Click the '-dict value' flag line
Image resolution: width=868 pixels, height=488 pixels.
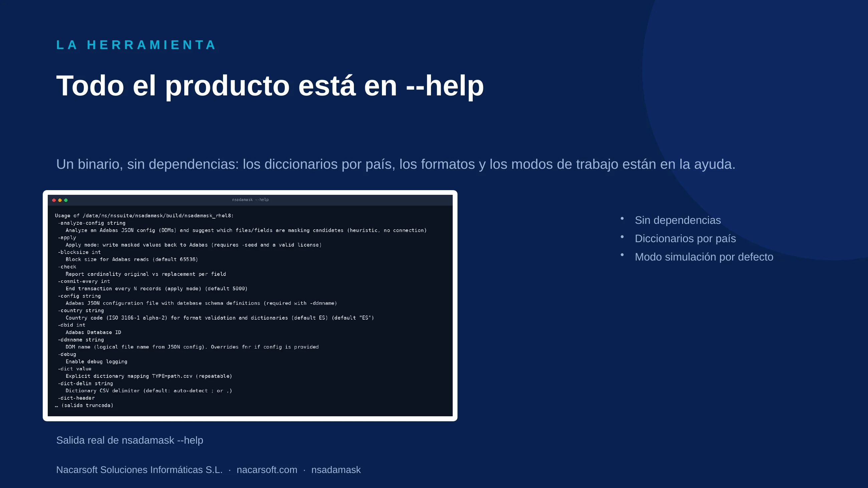pos(74,369)
